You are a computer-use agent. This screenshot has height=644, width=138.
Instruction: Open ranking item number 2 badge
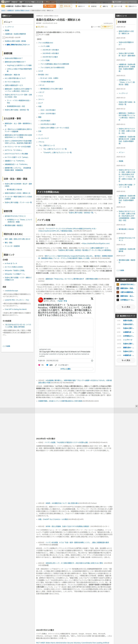118,288
